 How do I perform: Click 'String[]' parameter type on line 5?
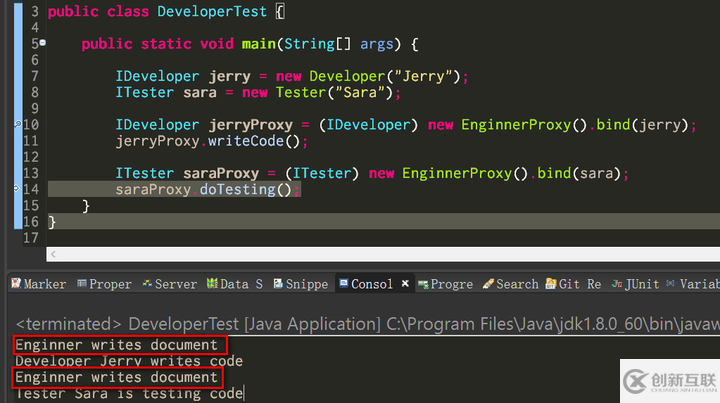coord(318,44)
